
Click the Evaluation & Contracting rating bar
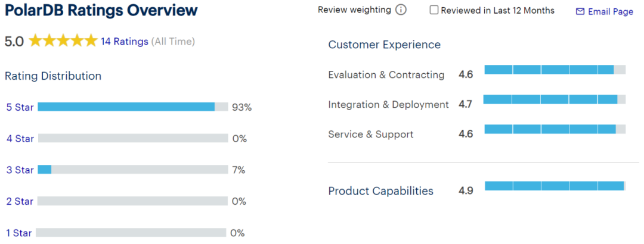coord(555,70)
